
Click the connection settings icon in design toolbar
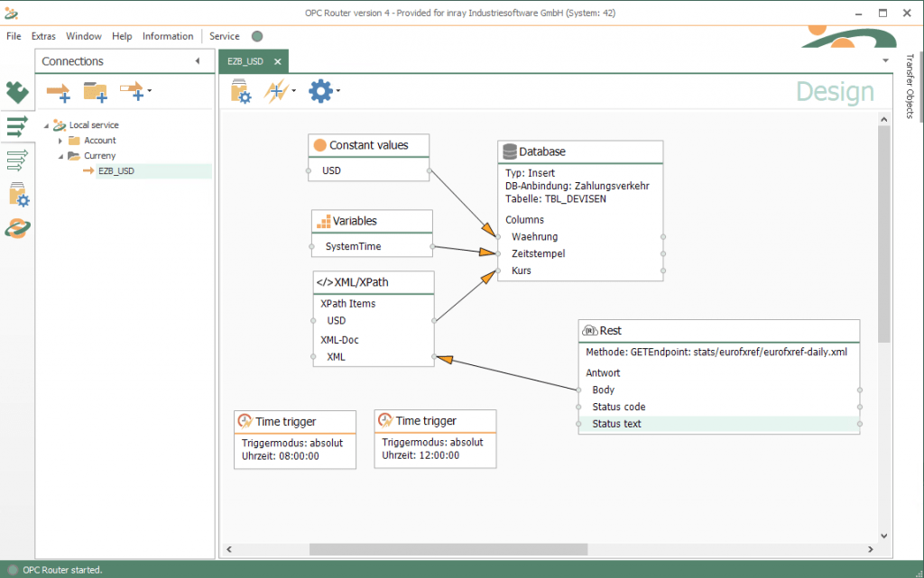[240, 91]
